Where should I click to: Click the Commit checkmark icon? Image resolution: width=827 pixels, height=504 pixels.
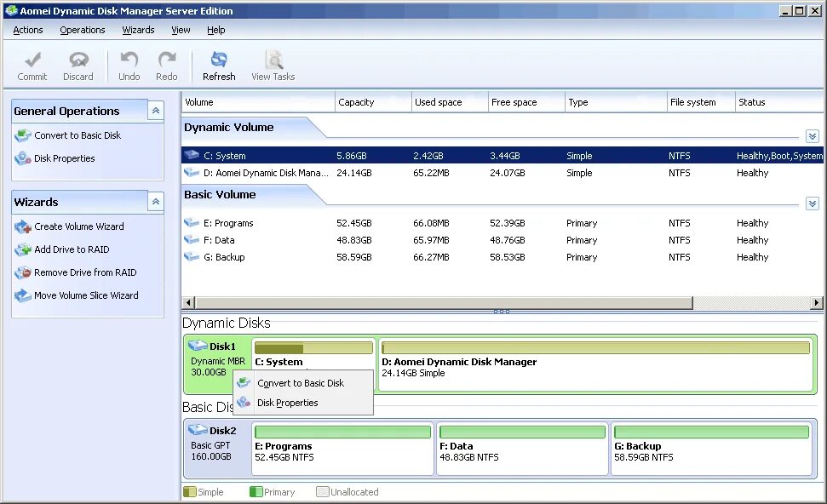coord(32,60)
